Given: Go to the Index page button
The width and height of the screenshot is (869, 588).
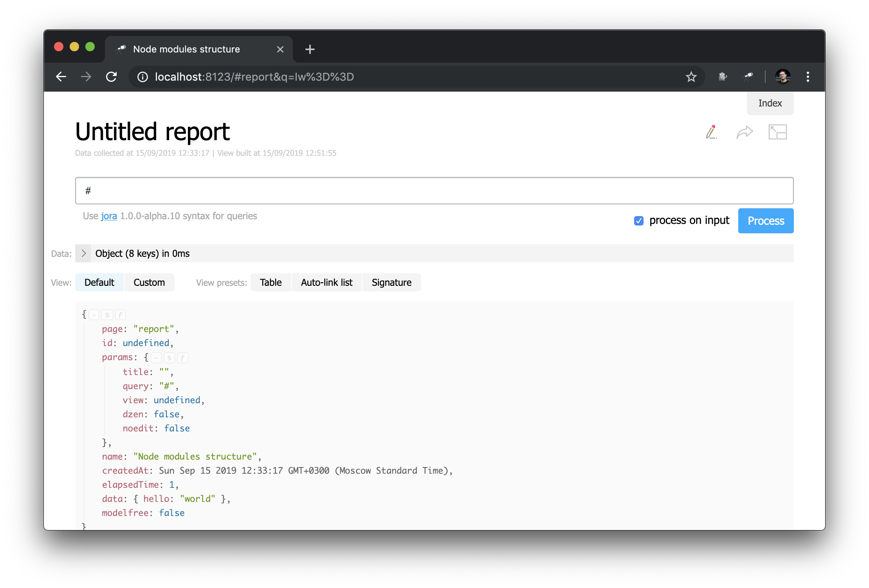Looking at the screenshot, I should [770, 103].
